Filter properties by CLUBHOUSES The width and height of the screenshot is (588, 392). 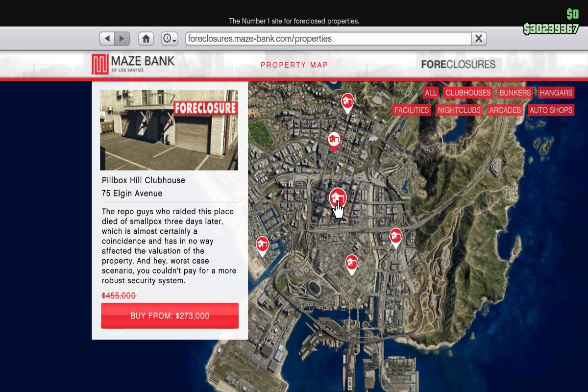[468, 93]
